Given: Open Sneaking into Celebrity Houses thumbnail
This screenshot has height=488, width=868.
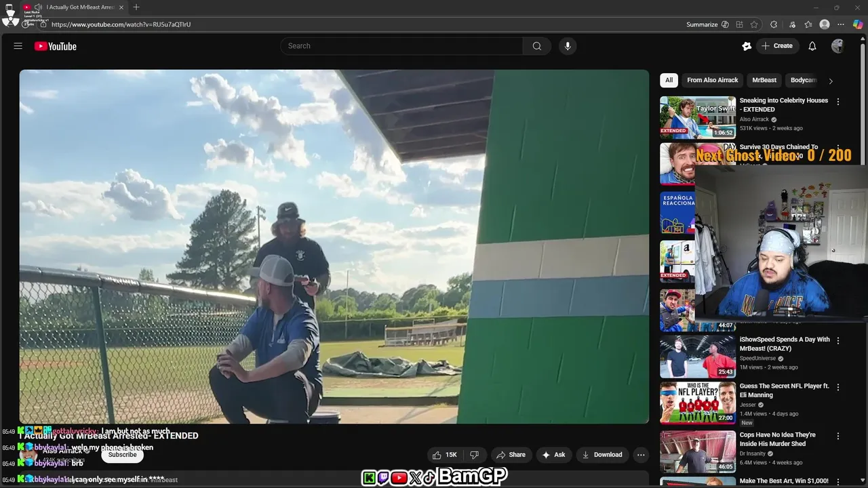Looking at the screenshot, I should [x=698, y=117].
